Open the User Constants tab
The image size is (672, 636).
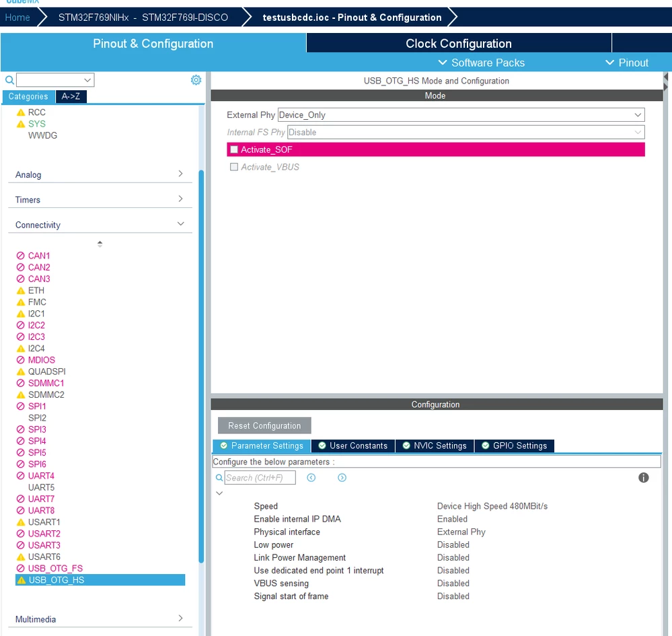coord(353,446)
